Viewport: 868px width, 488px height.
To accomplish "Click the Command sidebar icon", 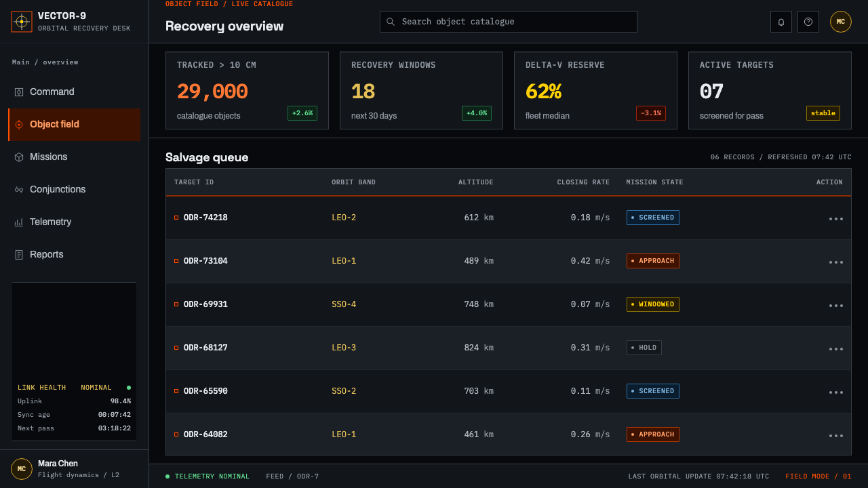I will click(x=19, y=92).
